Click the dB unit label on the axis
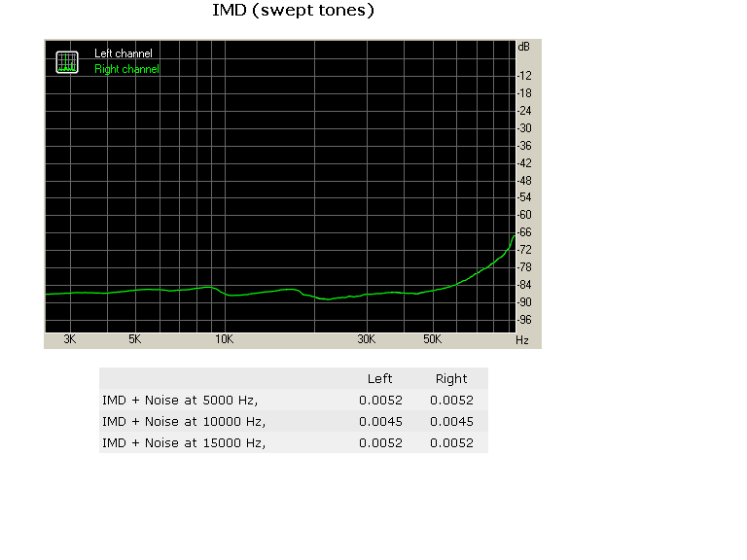Screen dimensions: 747x560 click(x=523, y=47)
